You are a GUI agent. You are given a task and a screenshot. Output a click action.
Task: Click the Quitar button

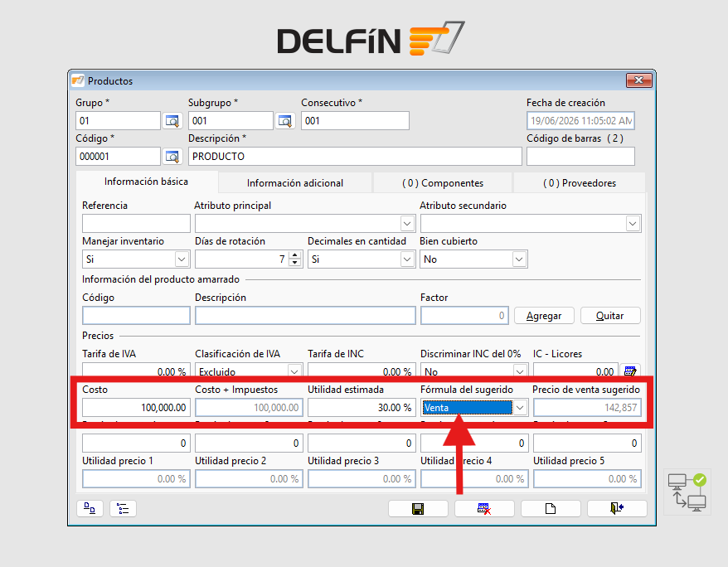point(610,316)
